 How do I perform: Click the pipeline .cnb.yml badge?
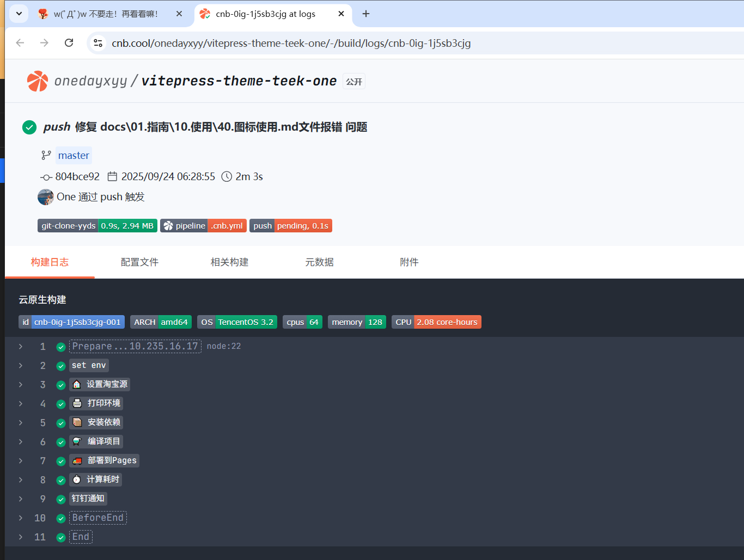(203, 226)
